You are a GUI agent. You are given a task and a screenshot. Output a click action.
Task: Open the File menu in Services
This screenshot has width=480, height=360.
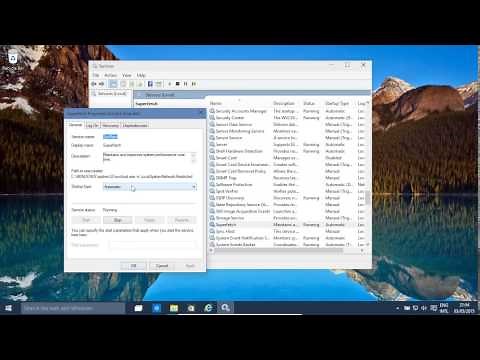96,75
